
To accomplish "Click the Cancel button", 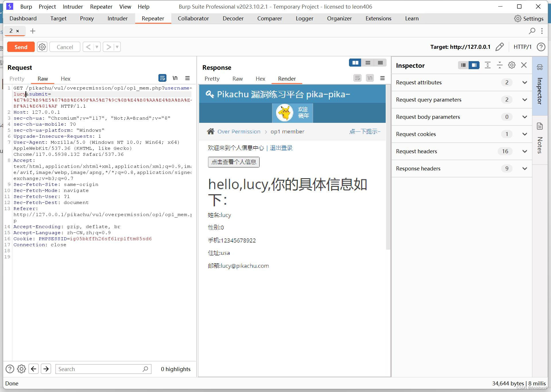I will (65, 47).
